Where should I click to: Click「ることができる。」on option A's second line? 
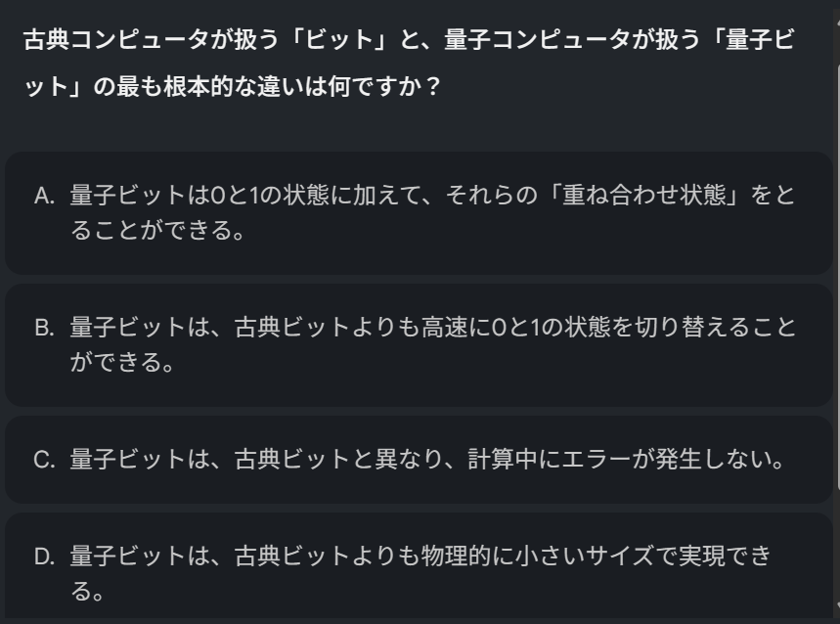pyautogui.click(x=156, y=233)
